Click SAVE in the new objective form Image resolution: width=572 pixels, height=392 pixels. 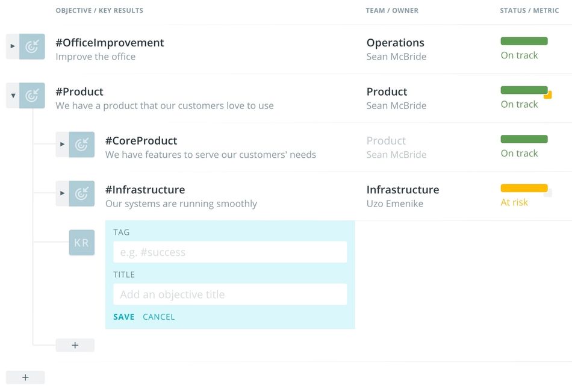pos(123,317)
